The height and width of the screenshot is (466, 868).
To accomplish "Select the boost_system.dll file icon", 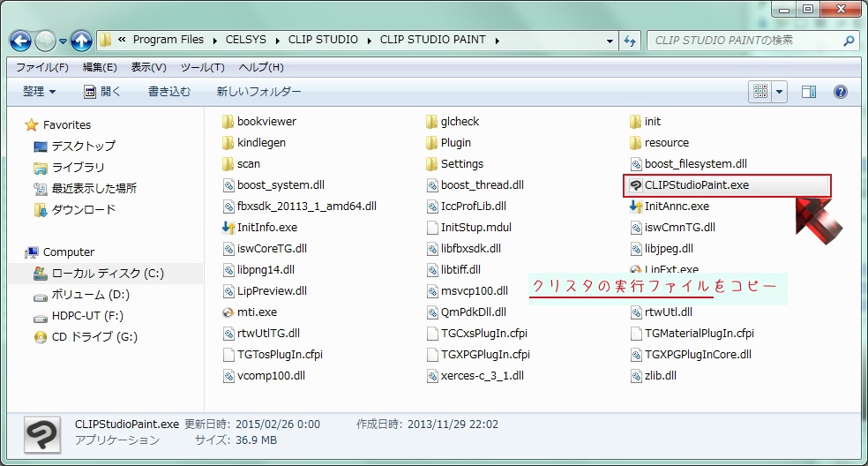I will pyautogui.click(x=228, y=185).
